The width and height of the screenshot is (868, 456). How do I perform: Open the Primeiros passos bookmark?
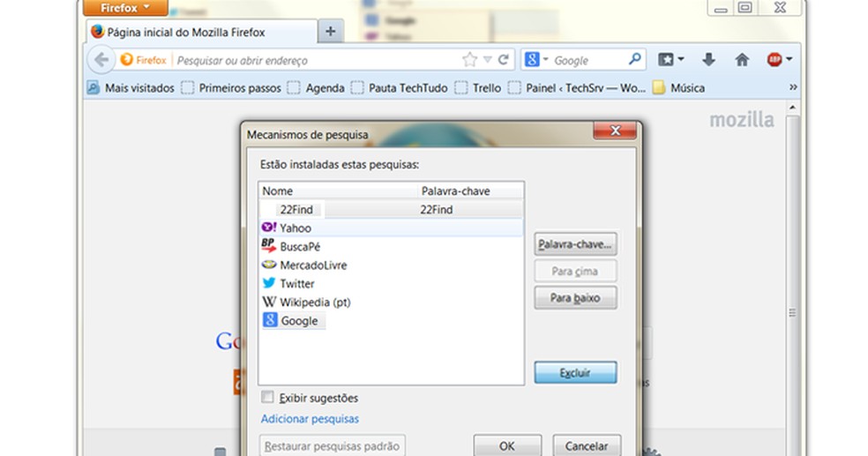tap(231, 88)
